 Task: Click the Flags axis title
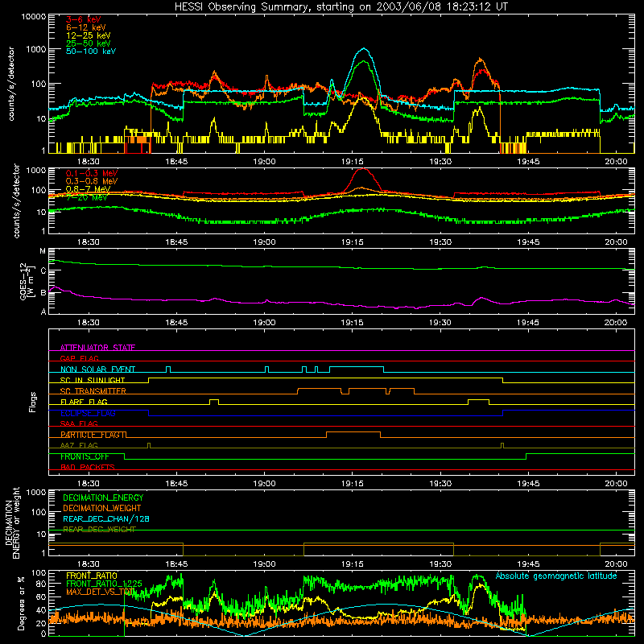[x=33, y=402]
